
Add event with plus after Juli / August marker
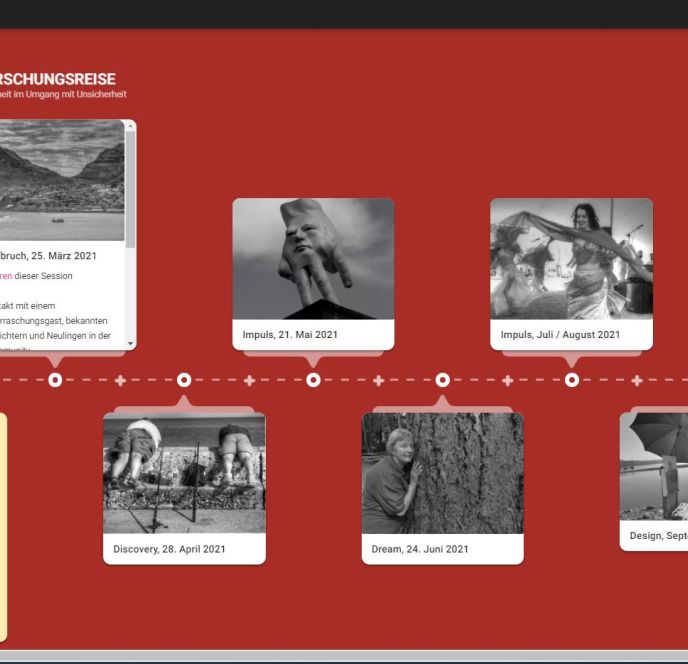tap(637, 380)
